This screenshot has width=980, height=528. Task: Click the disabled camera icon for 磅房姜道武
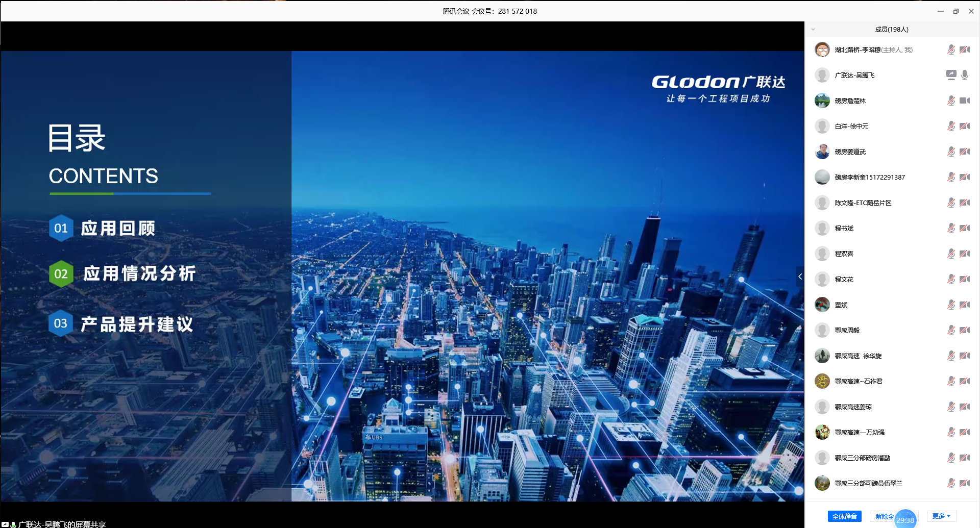coord(964,152)
